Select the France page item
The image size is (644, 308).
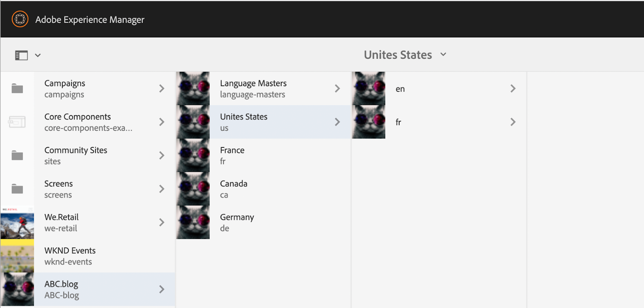(x=264, y=155)
